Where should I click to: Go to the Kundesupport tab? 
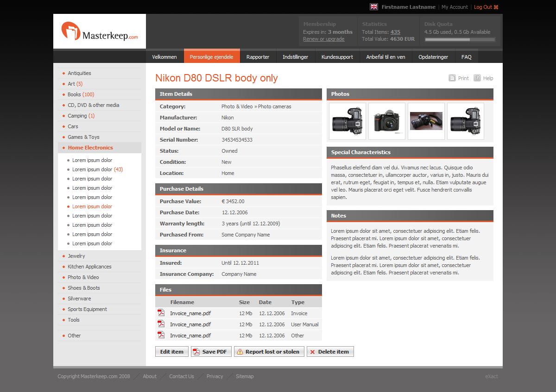pos(337,57)
